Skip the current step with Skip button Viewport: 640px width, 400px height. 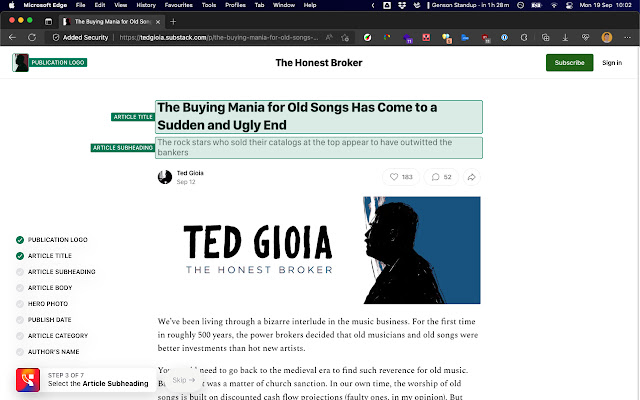(183, 380)
